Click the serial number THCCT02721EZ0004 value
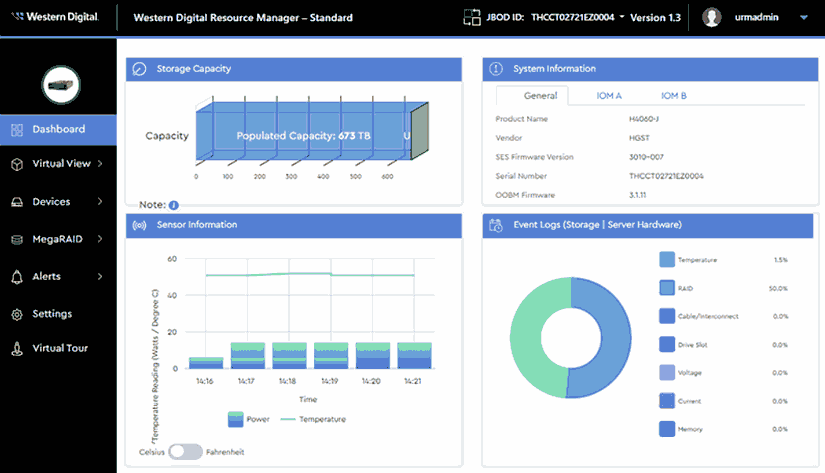 (x=666, y=176)
